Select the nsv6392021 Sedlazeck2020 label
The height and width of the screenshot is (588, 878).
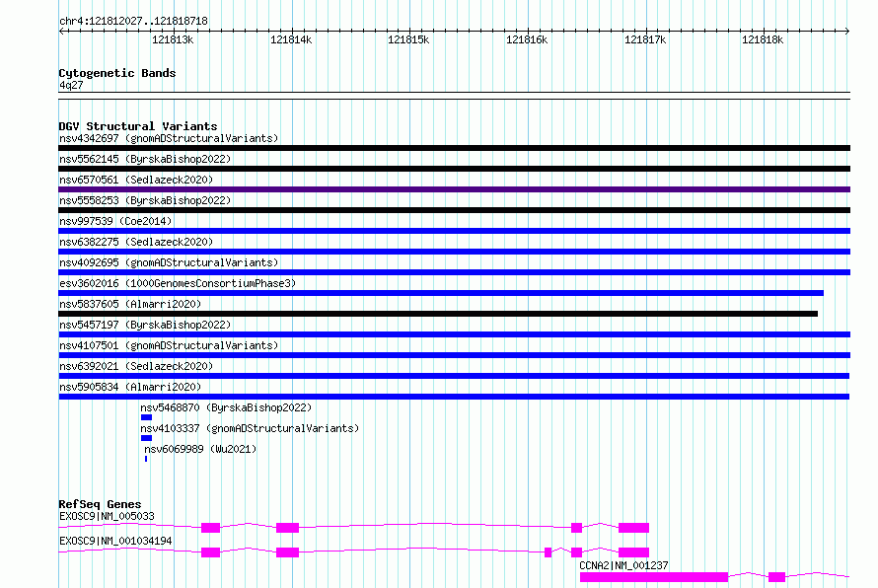(136, 366)
